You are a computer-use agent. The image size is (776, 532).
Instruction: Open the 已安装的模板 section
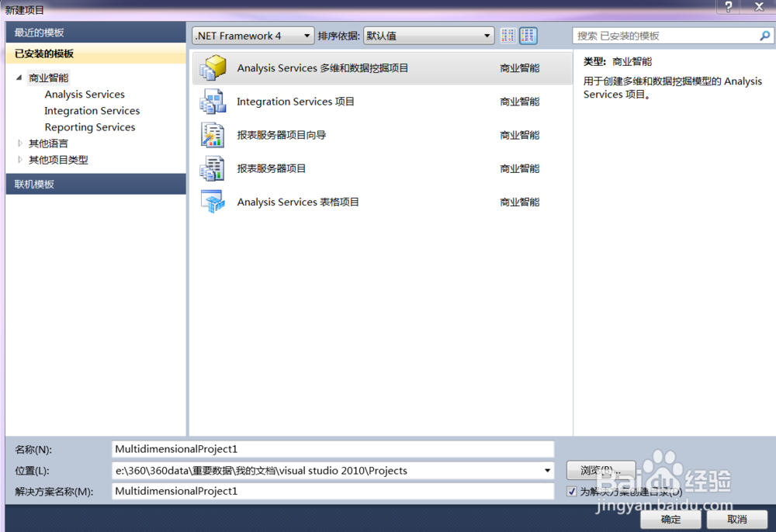[95, 54]
